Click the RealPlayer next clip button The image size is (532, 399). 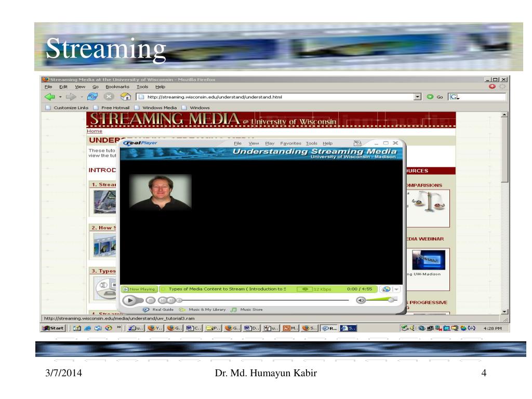171,300
